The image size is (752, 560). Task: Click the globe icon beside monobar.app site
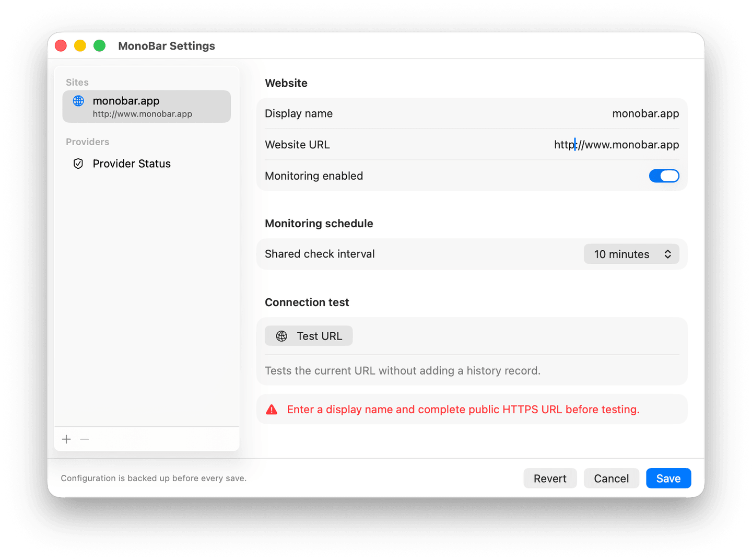pyautogui.click(x=78, y=101)
